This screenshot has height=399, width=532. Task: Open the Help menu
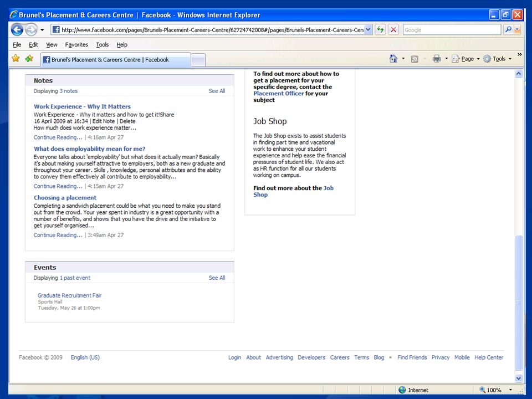(122, 44)
